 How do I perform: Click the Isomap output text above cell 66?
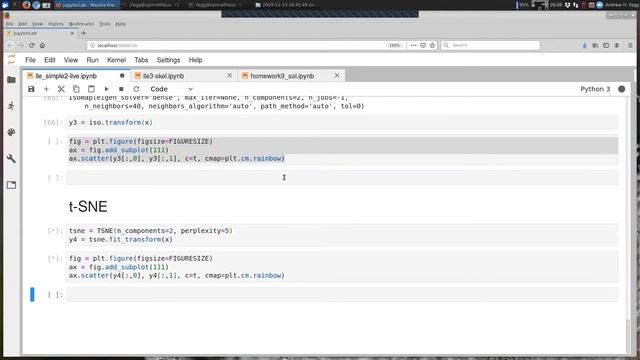pyautogui.click(x=216, y=102)
